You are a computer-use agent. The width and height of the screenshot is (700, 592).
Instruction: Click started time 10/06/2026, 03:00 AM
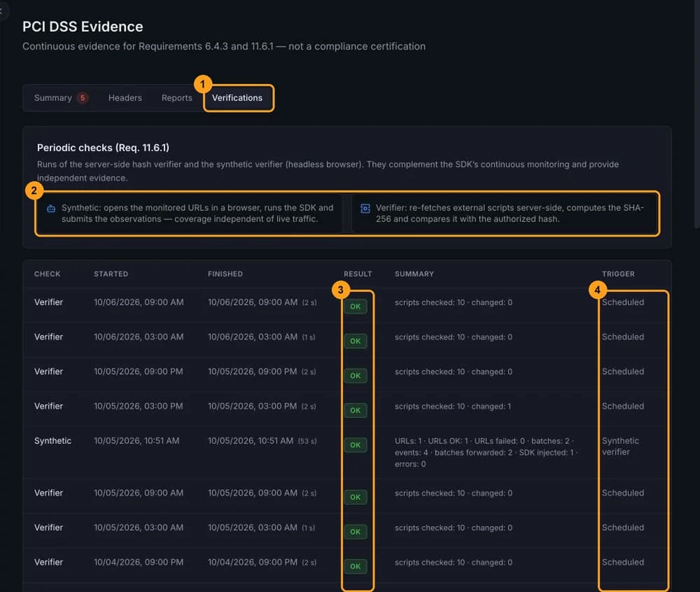[139, 337]
